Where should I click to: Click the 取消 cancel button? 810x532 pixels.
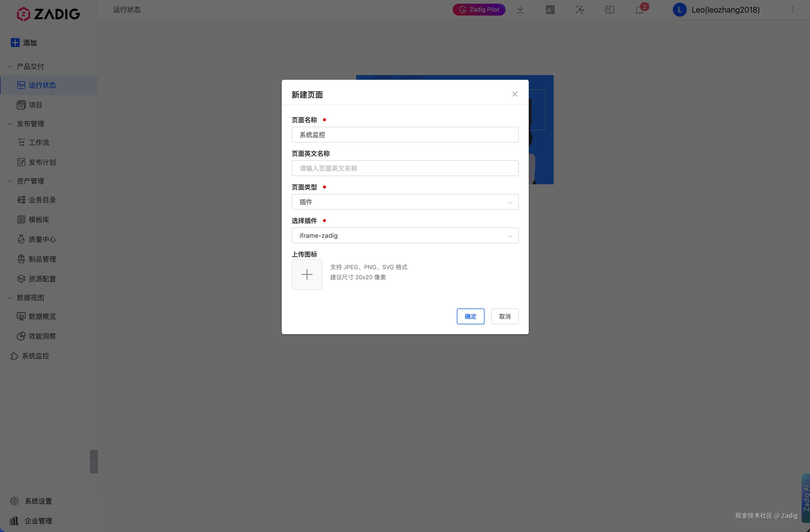point(504,317)
